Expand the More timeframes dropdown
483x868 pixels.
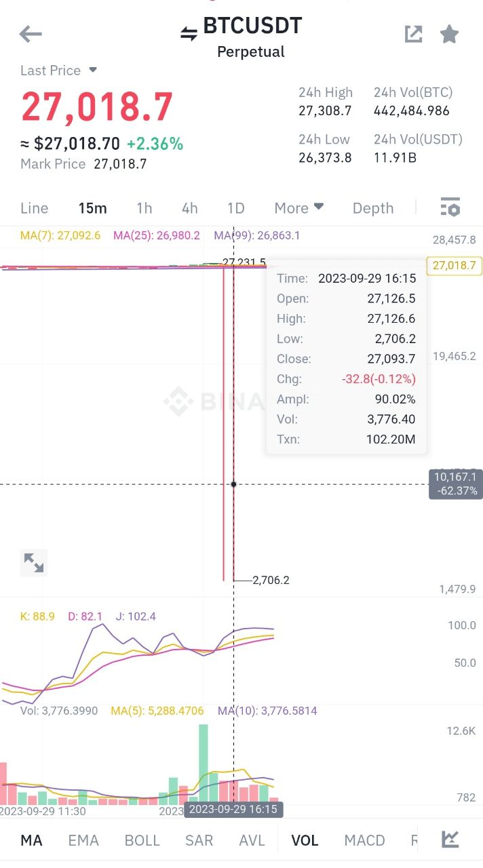coord(298,208)
